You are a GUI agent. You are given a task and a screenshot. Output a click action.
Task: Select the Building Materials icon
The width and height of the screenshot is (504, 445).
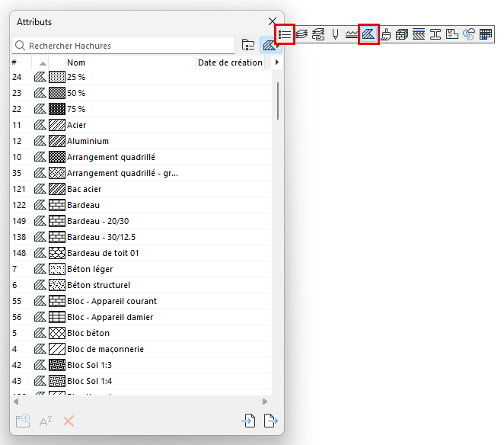pos(402,34)
